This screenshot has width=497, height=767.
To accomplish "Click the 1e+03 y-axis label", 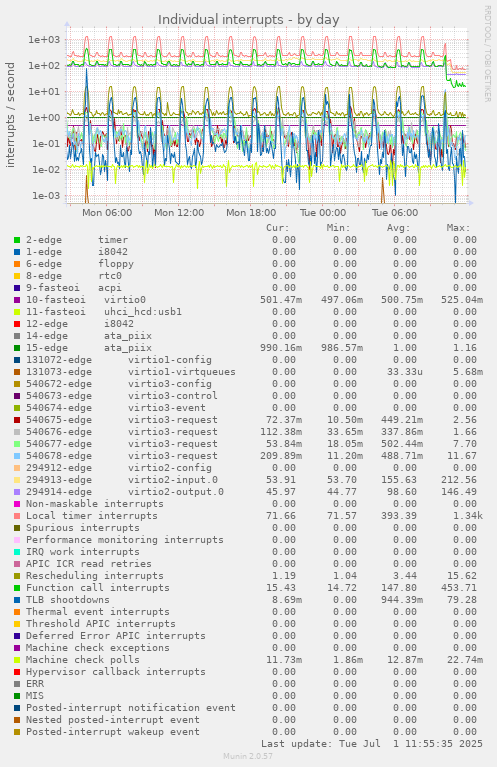I will pyautogui.click(x=44, y=40).
